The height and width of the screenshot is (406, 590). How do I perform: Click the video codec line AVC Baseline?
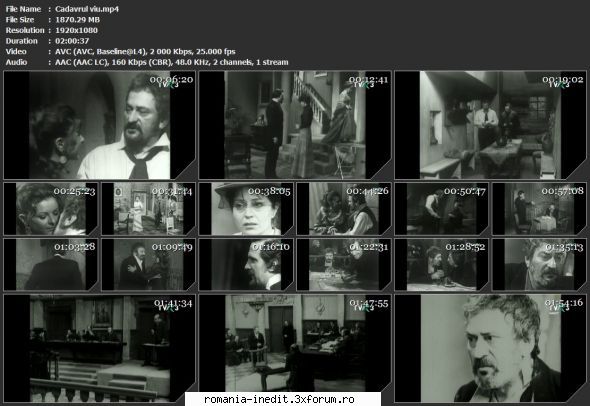pos(145,52)
